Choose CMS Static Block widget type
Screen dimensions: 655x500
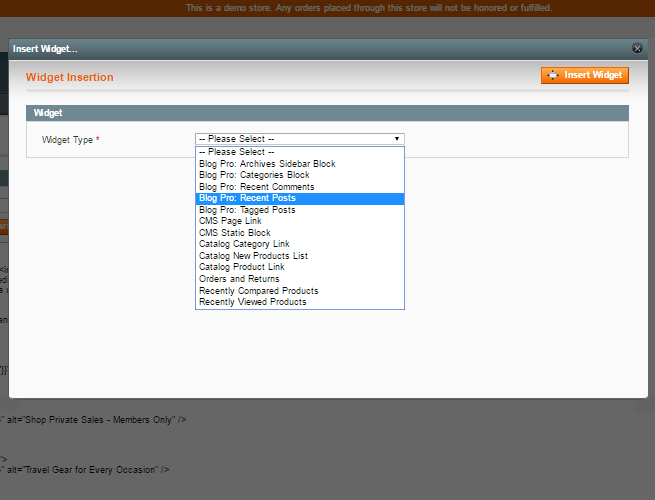point(234,233)
